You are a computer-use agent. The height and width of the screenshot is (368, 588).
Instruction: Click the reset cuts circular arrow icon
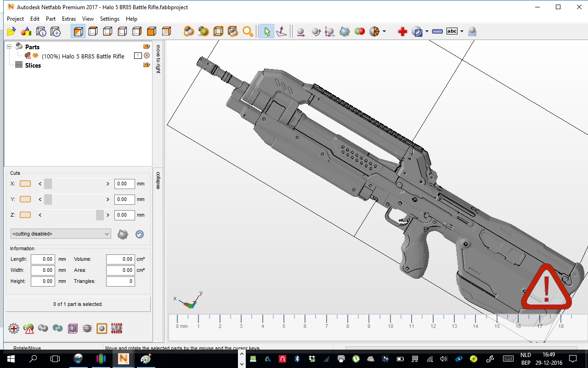point(140,234)
